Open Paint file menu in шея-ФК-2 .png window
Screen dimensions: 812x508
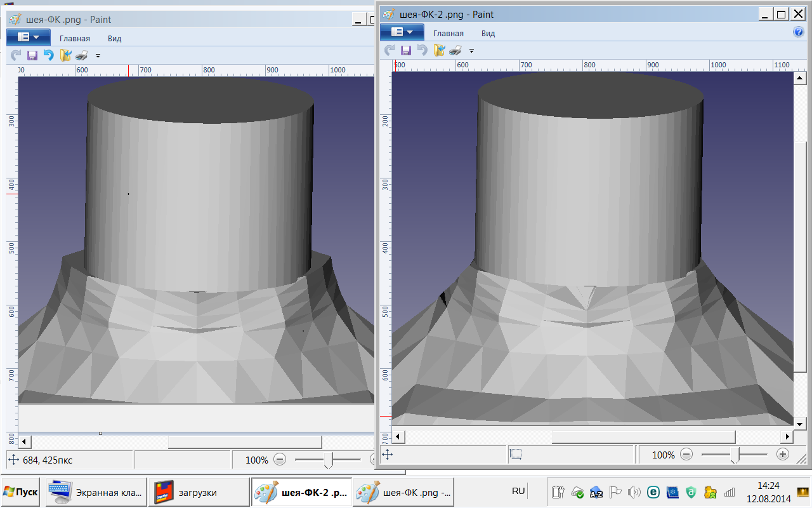(x=402, y=32)
